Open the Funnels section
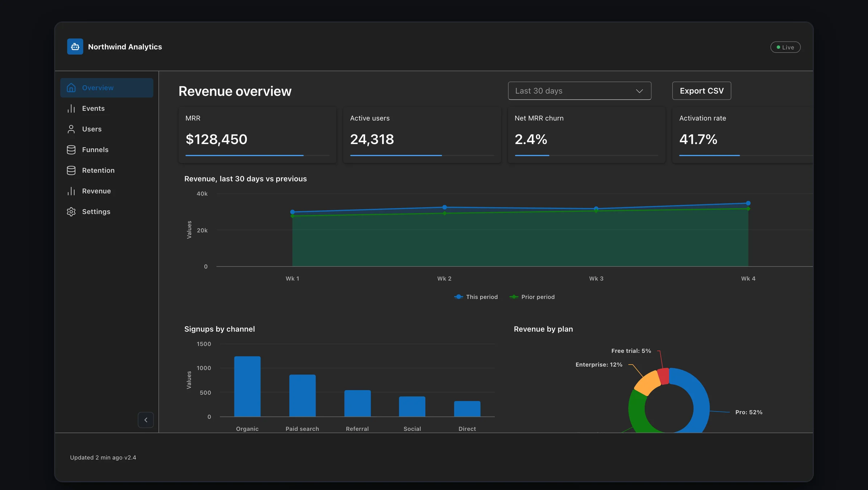868x490 pixels. click(x=107, y=150)
